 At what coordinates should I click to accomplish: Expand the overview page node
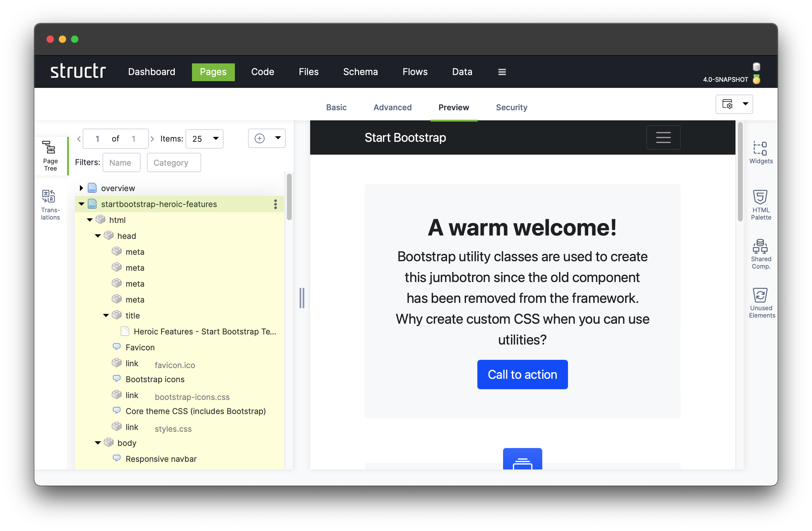pos(81,188)
